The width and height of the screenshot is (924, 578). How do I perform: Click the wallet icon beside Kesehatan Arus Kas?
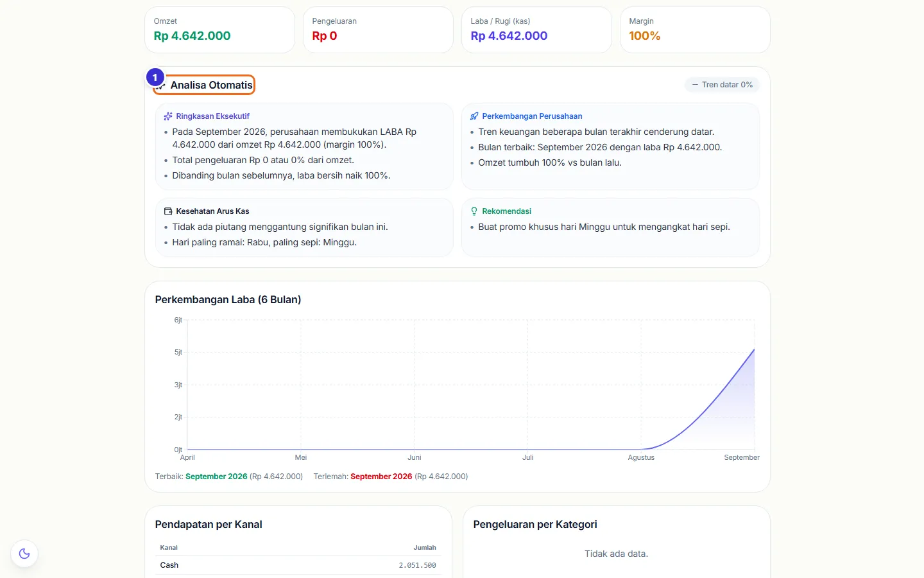click(x=168, y=211)
